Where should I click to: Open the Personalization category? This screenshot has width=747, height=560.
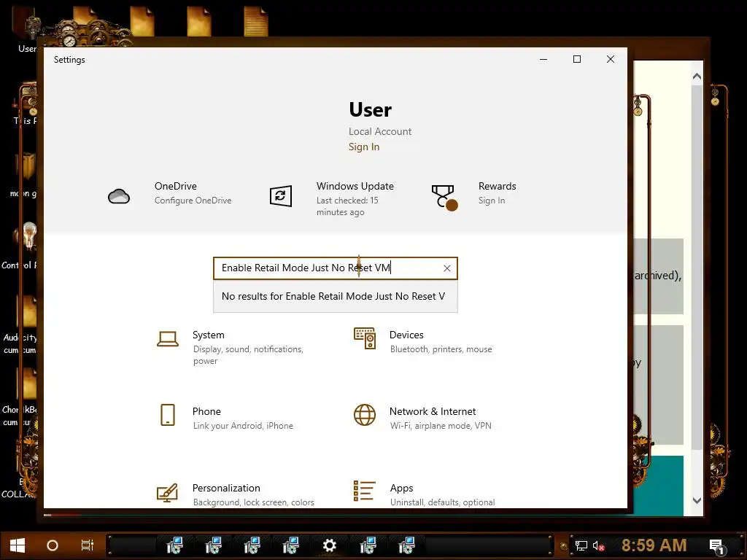pyautogui.click(x=236, y=494)
